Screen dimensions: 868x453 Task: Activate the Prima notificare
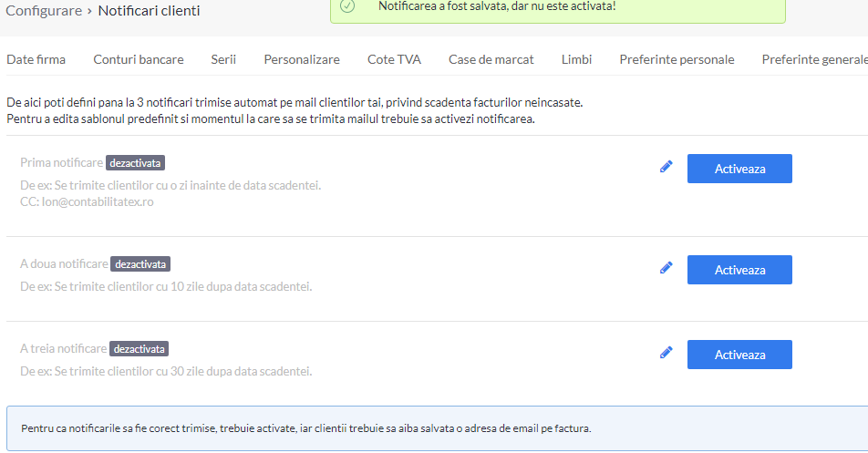click(739, 169)
